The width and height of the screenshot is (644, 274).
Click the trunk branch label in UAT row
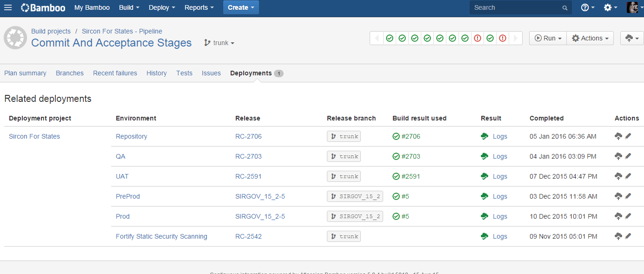[344, 176]
